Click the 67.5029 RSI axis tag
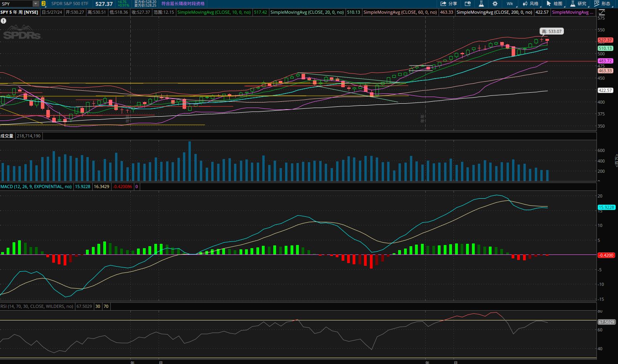Screen dimensions: 618x364 606,322
